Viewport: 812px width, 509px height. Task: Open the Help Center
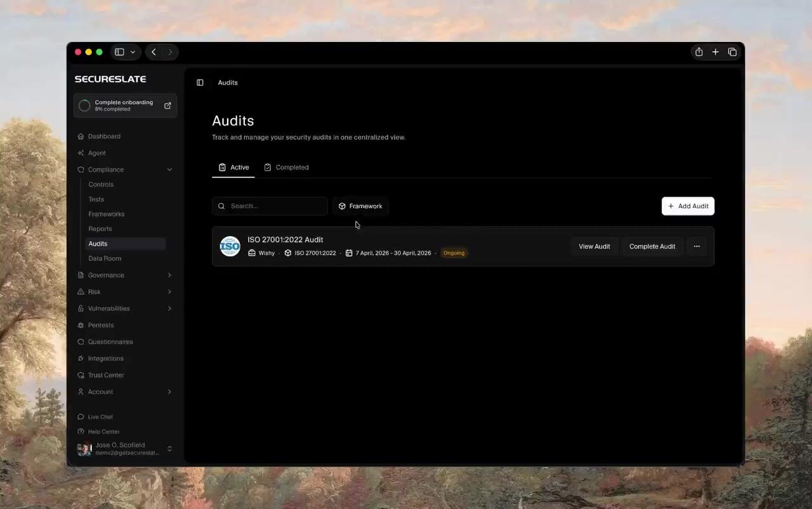[x=103, y=432]
